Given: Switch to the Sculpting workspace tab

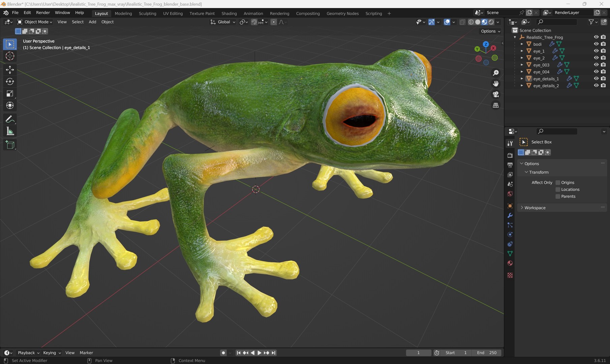Looking at the screenshot, I should click(x=147, y=13).
